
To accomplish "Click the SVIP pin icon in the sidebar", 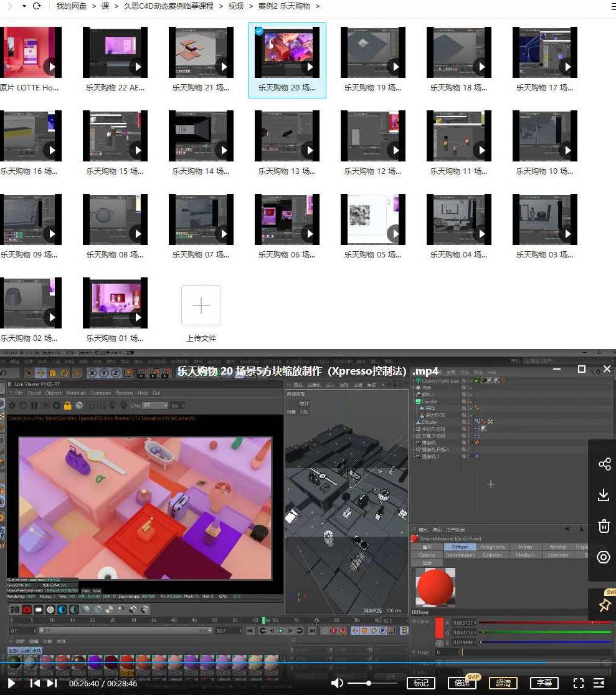I will [604, 603].
